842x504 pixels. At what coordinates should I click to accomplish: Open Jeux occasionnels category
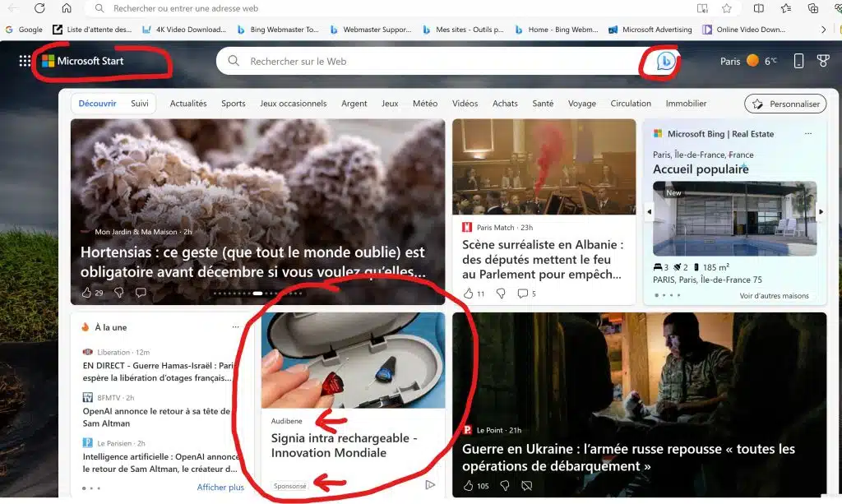tap(294, 104)
